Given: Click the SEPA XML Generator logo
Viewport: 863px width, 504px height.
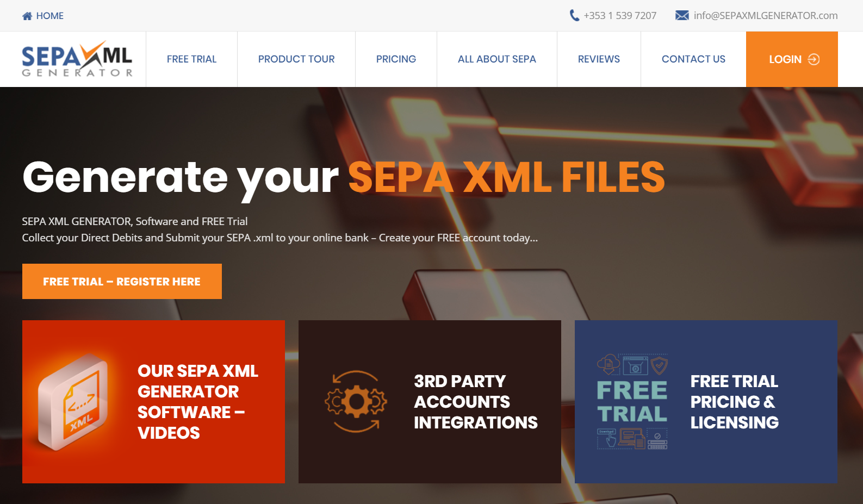Looking at the screenshot, I should click(77, 59).
